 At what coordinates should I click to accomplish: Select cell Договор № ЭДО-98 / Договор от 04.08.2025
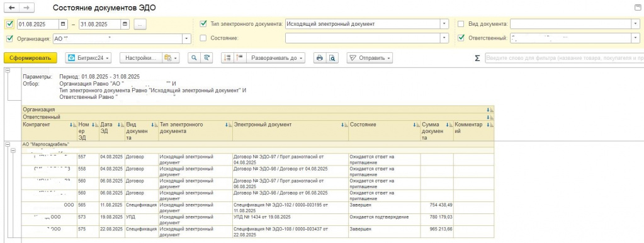point(290,171)
